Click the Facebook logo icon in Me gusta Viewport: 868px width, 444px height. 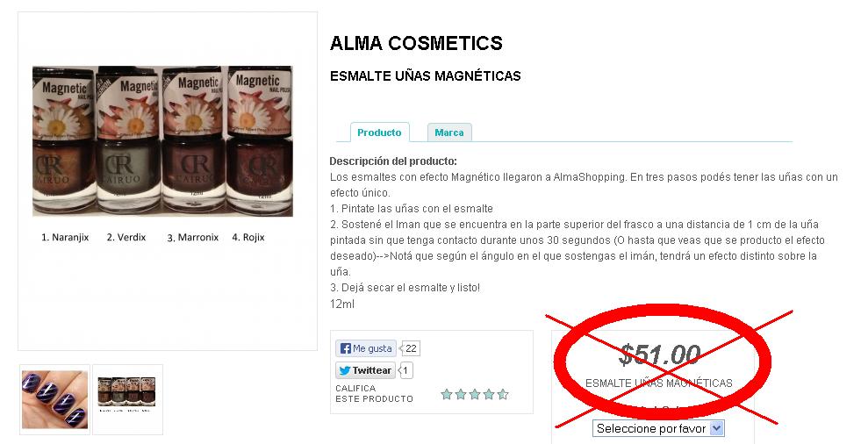[x=346, y=348]
